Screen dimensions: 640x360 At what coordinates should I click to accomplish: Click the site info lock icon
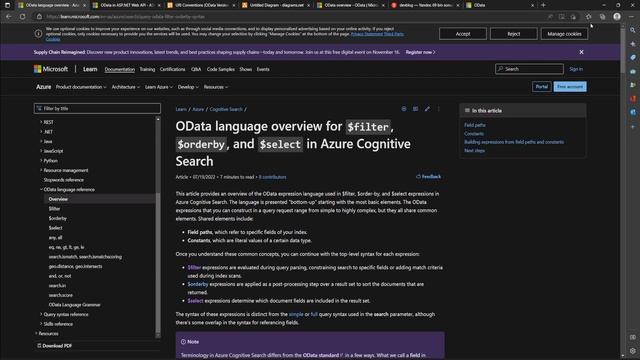pos(39,17)
